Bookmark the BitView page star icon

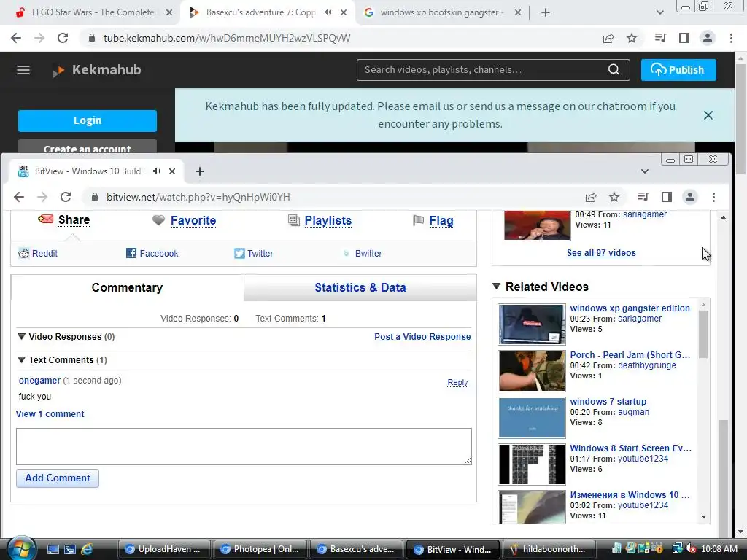tap(614, 197)
